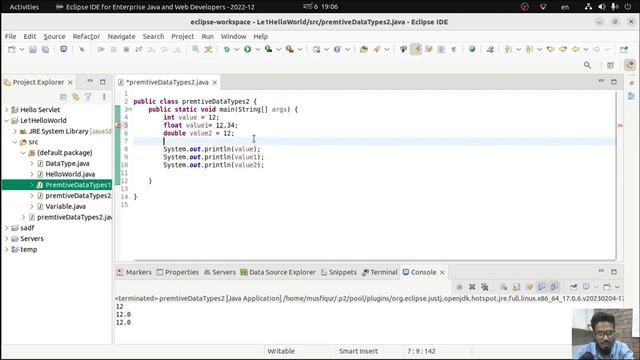The image size is (640, 360).
Task: Click the External Tools run icon
Action: click(x=289, y=49)
